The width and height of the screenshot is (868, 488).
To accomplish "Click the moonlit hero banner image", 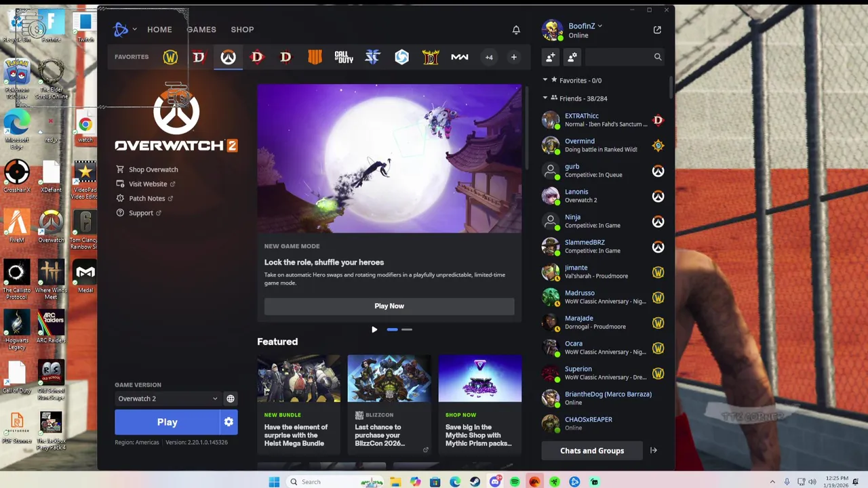I will pyautogui.click(x=389, y=159).
